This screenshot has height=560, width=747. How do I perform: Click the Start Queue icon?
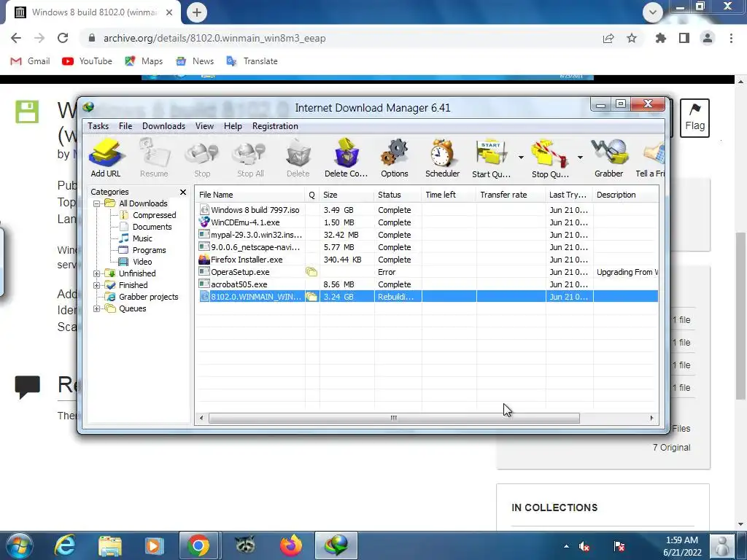click(x=491, y=157)
